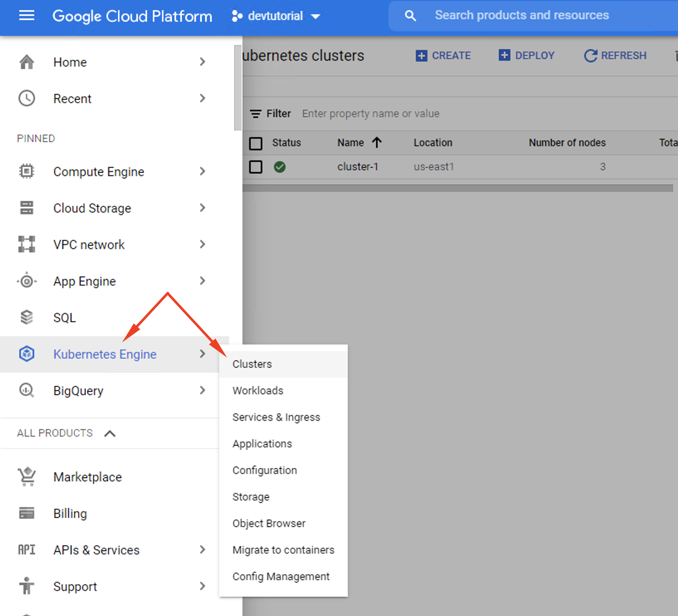This screenshot has height=616, width=678.
Task: Select Workloads in the Kubernetes submenu
Action: 283,391
